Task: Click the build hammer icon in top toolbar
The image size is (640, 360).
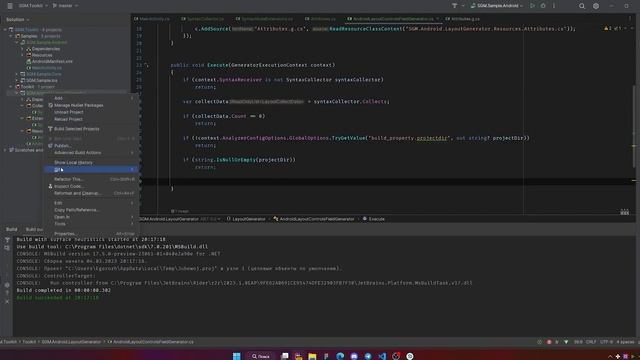Action: point(454,6)
